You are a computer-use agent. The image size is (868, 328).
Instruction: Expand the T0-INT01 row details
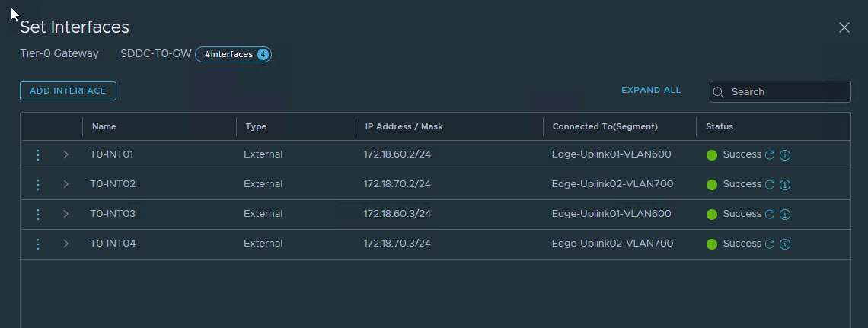66,154
